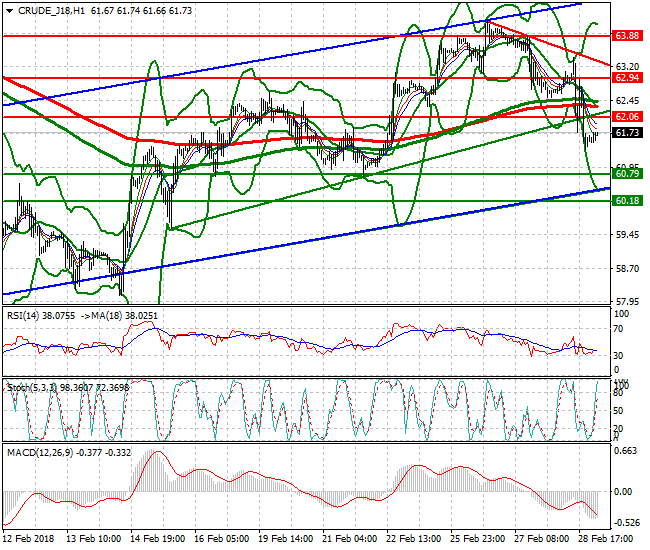Click the Stochastic scale value 50
The image size is (650, 550).
coord(618,411)
